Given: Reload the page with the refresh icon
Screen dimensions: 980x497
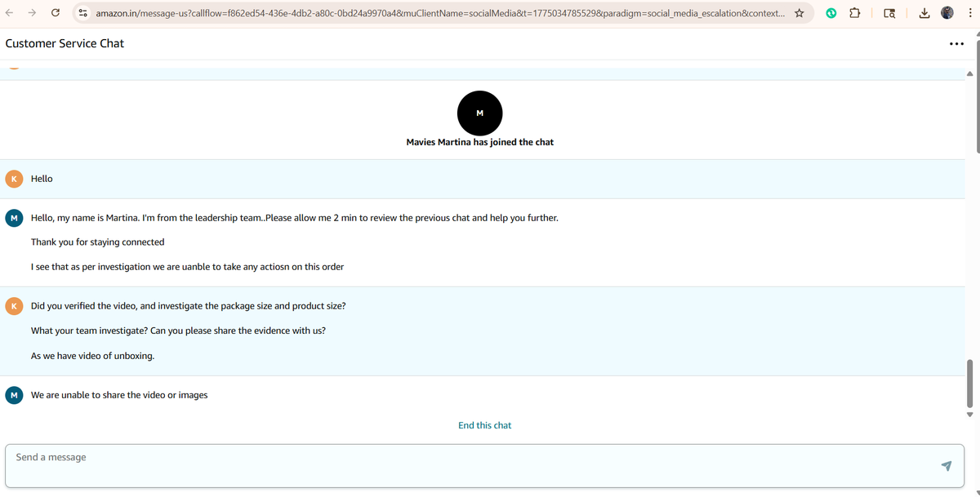Looking at the screenshot, I should click(56, 13).
